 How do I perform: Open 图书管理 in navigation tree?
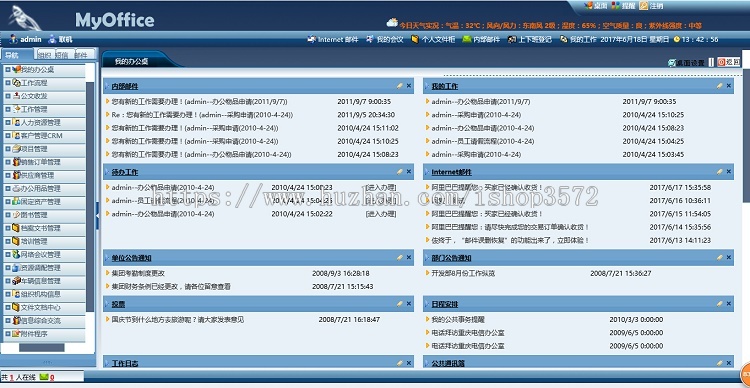pyautogui.click(x=34, y=215)
